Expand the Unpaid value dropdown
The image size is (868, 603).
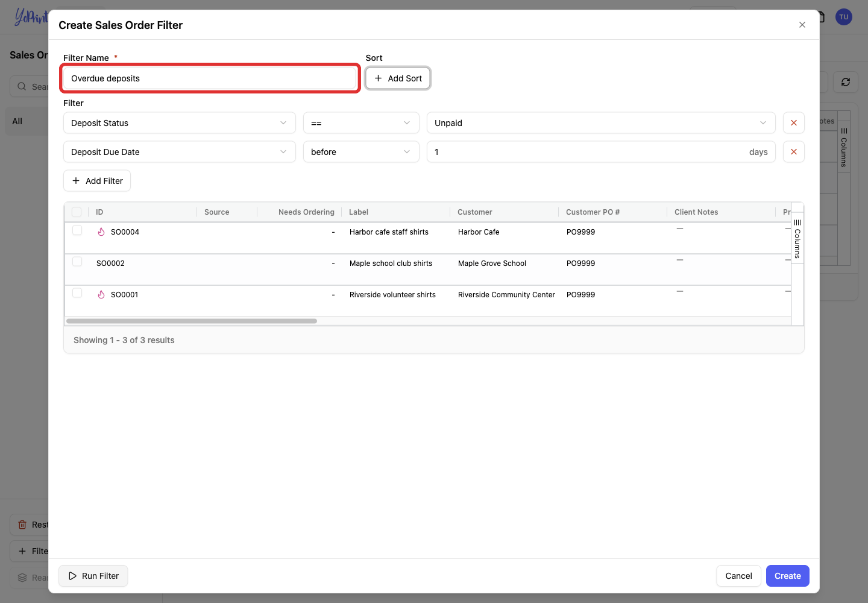coord(601,123)
